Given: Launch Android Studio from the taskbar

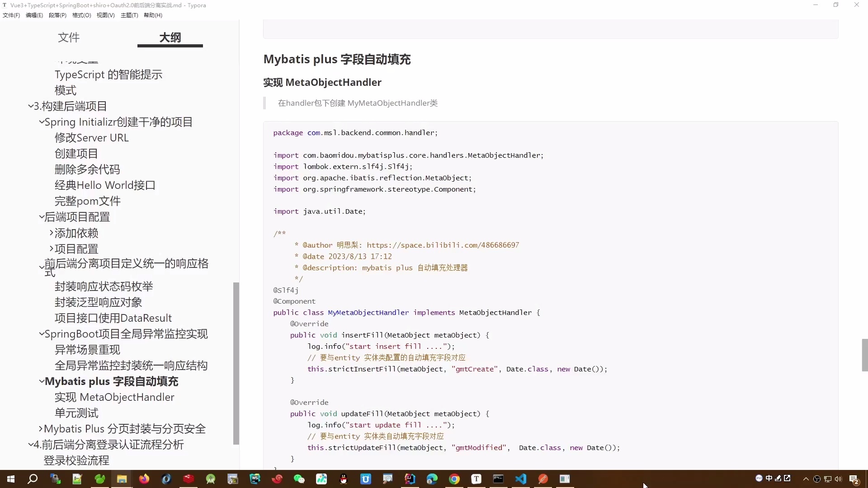Looking at the screenshot, I should coord(211,479).
